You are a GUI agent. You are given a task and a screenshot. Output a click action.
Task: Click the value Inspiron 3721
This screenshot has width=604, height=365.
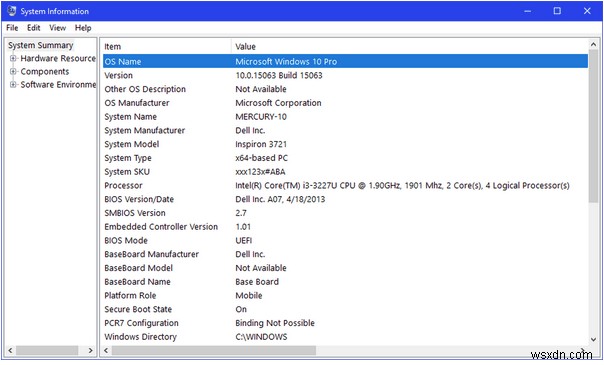261,144
